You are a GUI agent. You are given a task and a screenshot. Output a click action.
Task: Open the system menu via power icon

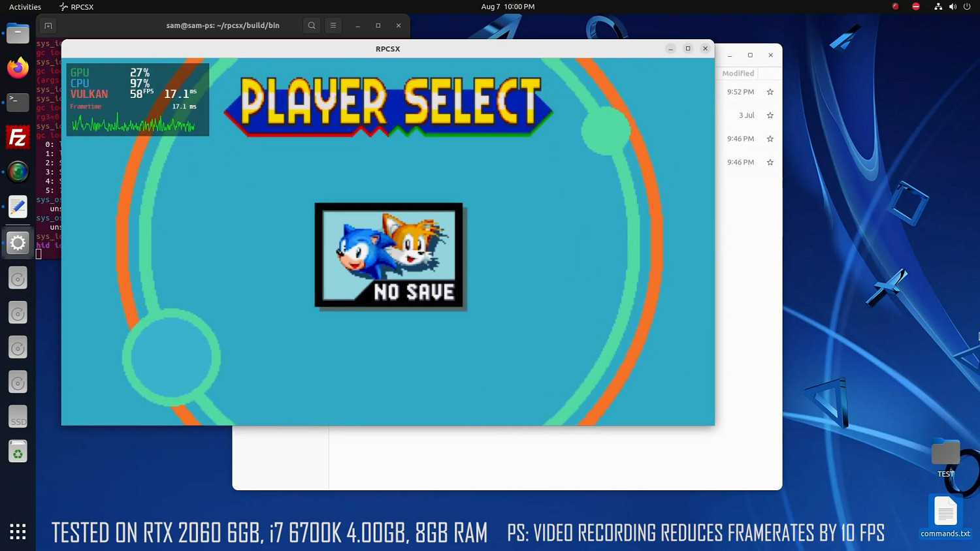[x=967, y=7]
